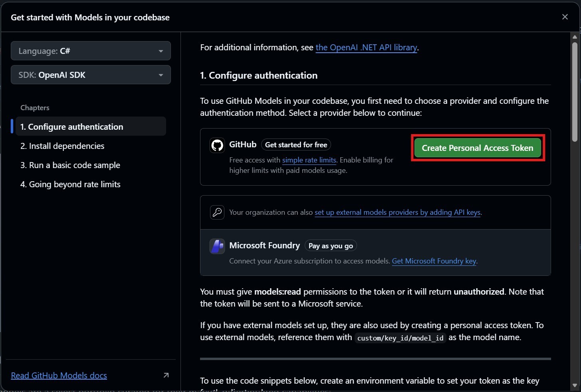
Task: Click the key icon for external providers
Action: [x=217, y=212]
